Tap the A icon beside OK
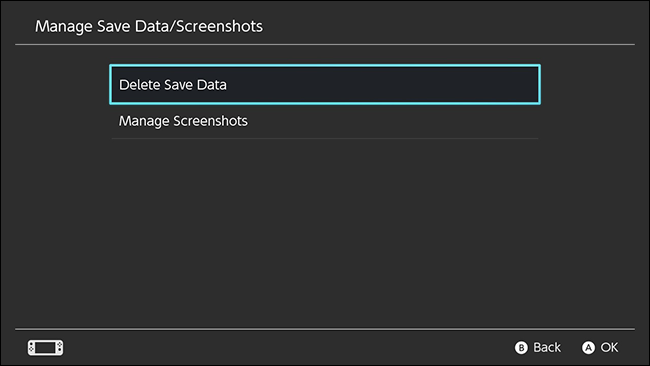The height and width of the screenshot is (366, 650). [x=588, y=347]
